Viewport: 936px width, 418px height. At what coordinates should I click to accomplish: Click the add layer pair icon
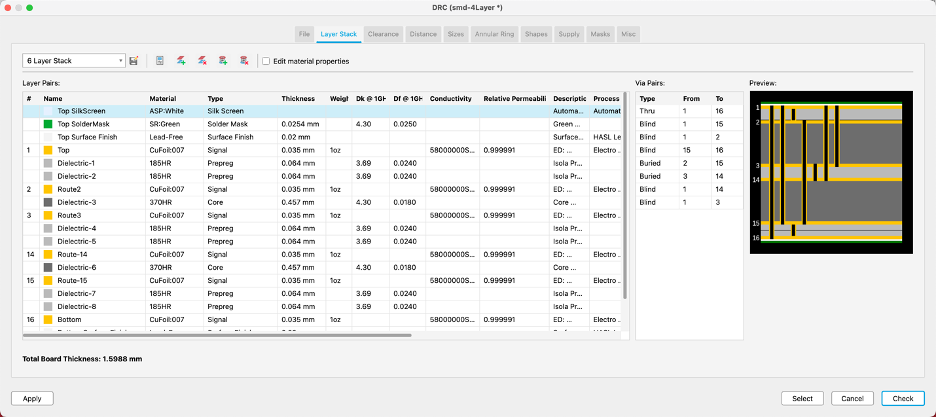[x=181, y=61]
